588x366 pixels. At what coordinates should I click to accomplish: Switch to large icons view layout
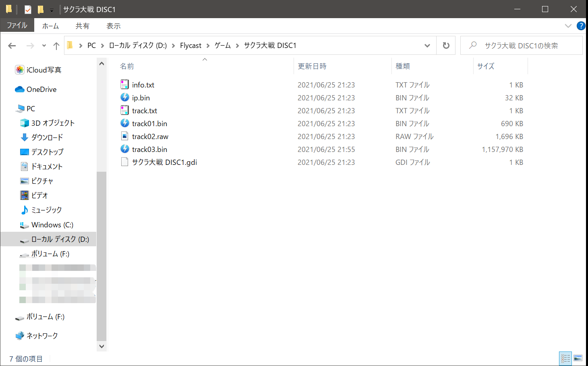[578, 358]
